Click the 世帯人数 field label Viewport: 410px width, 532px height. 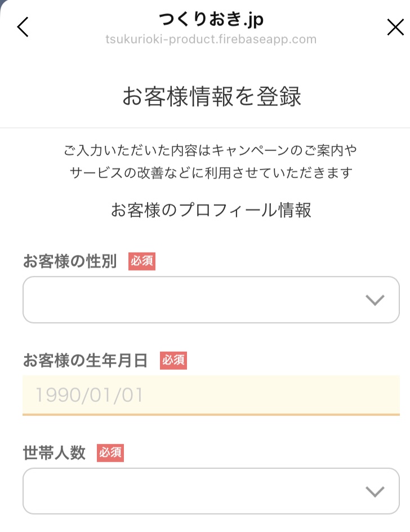54,453
